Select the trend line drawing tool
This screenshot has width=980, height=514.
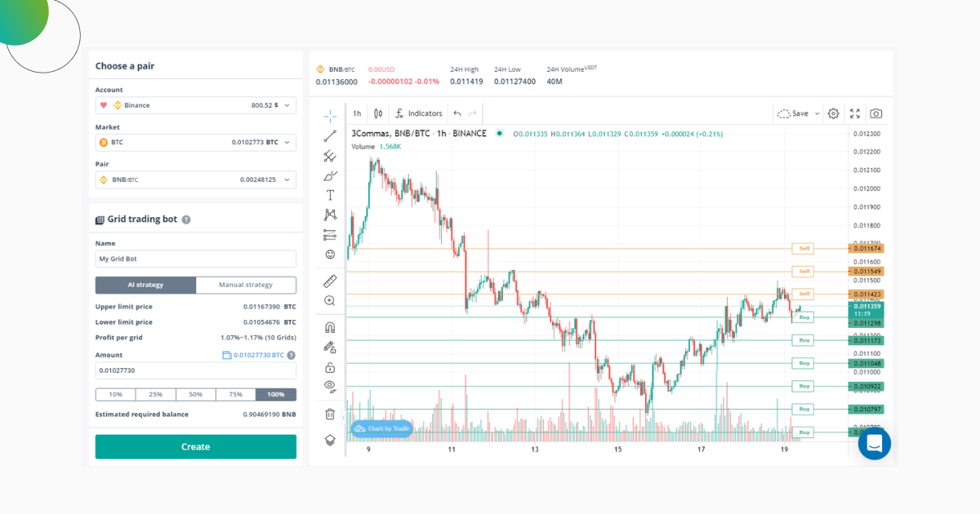pyautogui.click(x=330, y=135)
